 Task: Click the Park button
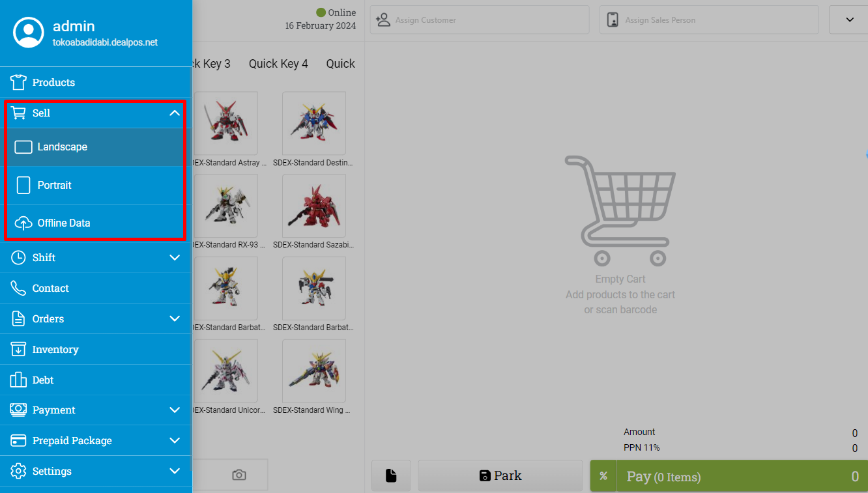[x=500, y=475]
